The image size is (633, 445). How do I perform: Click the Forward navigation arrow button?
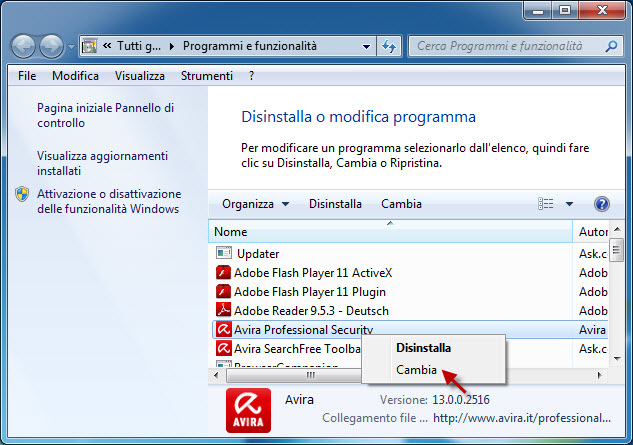point(51,46)
